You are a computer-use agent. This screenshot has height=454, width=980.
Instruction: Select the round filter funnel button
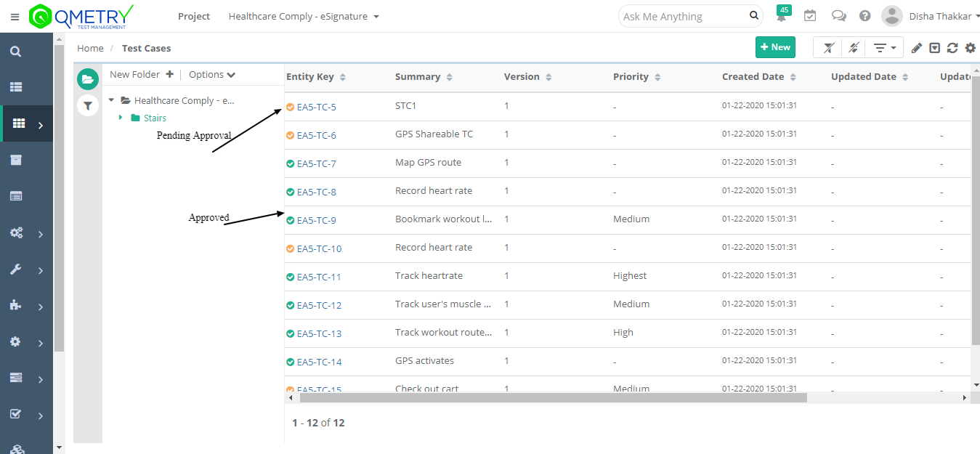tap(88, 106)
